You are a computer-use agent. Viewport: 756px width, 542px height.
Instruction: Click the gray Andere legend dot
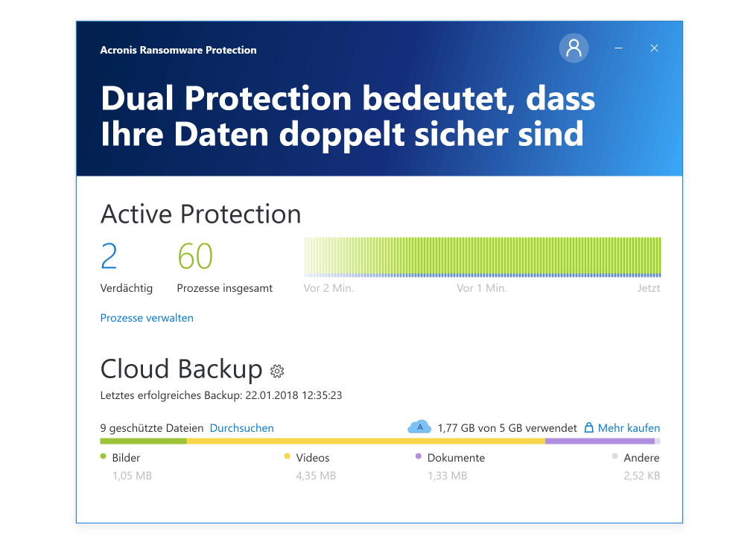point(614,456)
